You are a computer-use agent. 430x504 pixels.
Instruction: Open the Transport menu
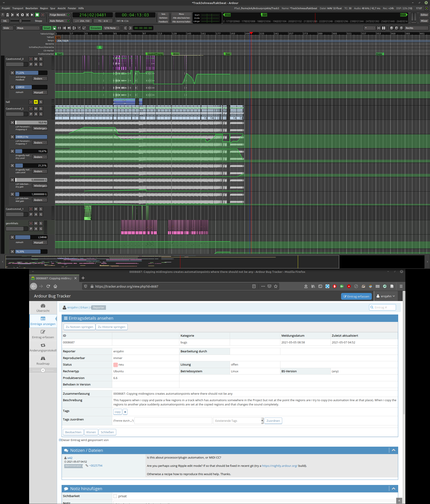(18, 8)
